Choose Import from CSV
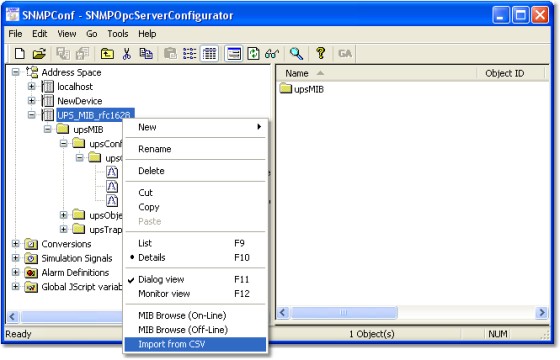The height and width of the screenshot is (360, 560). coord(195,344)
